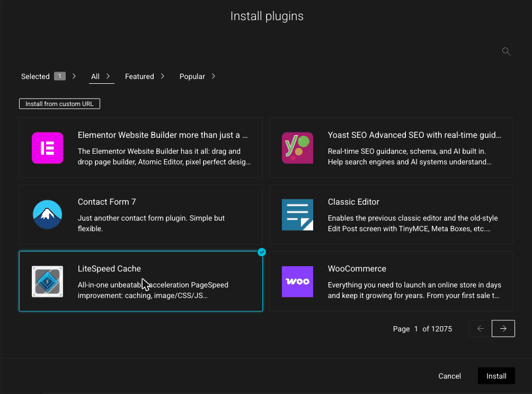Select the Classic Editor title
This screenshot has height=394, width=532.
tap(353, 202)
